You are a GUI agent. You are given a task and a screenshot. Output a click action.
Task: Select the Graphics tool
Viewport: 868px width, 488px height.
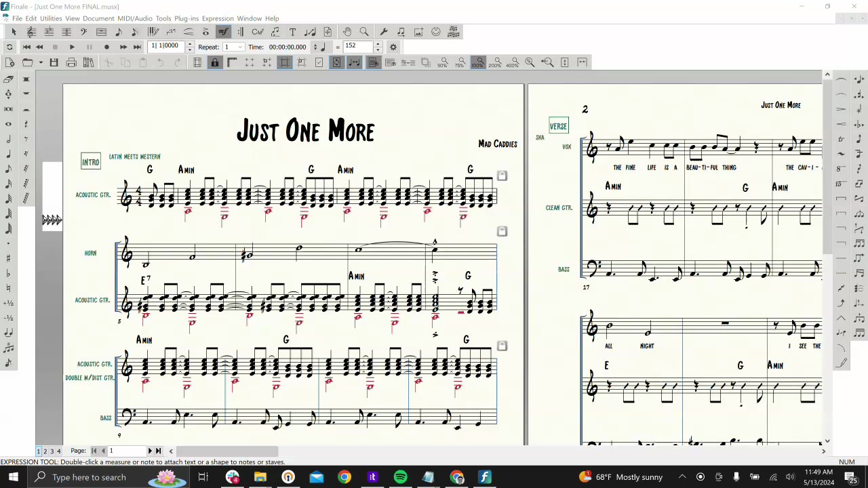[x=418, y=32]
